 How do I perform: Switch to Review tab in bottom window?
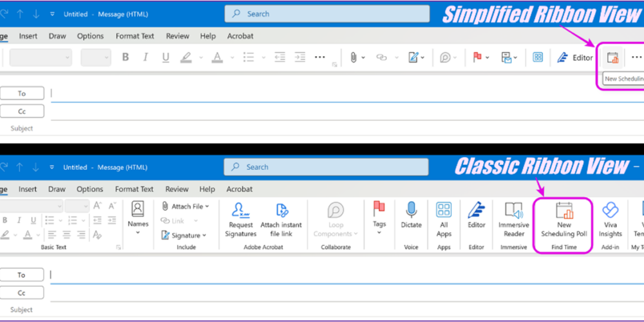176,189
